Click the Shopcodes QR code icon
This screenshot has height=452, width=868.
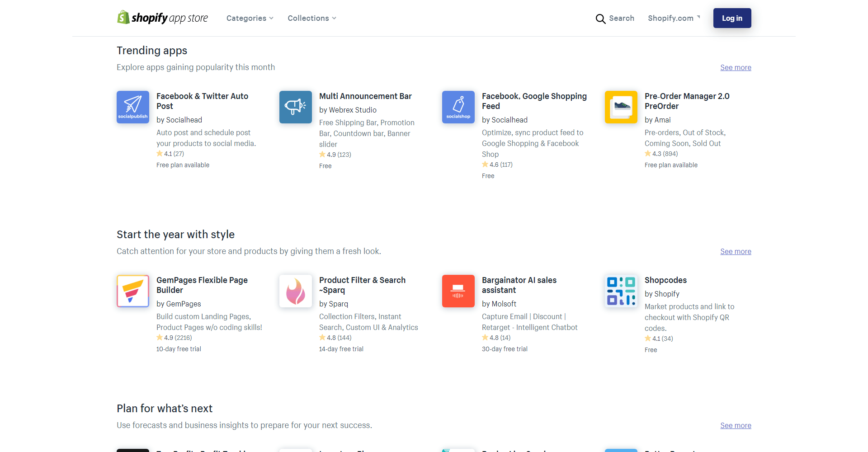coord(621,291)
